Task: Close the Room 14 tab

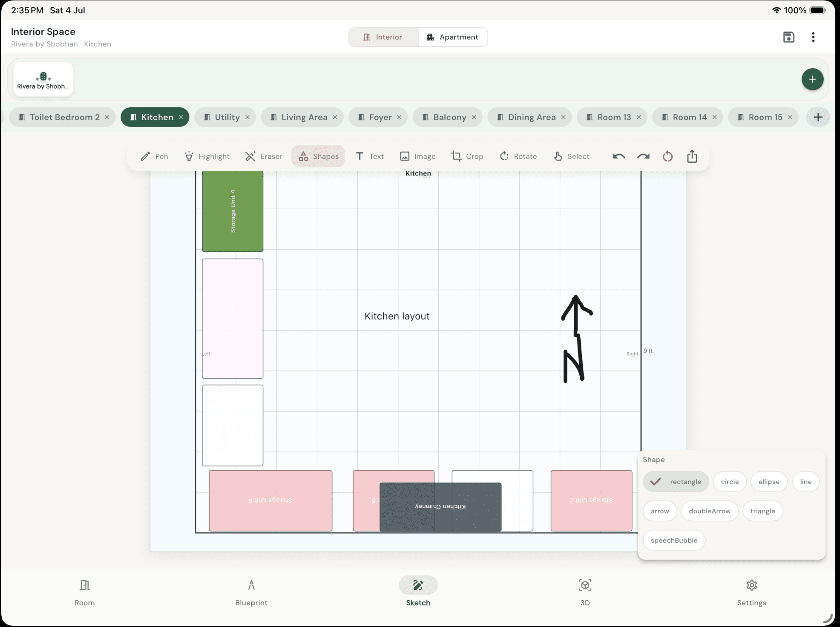Action: tap(715, 117)
